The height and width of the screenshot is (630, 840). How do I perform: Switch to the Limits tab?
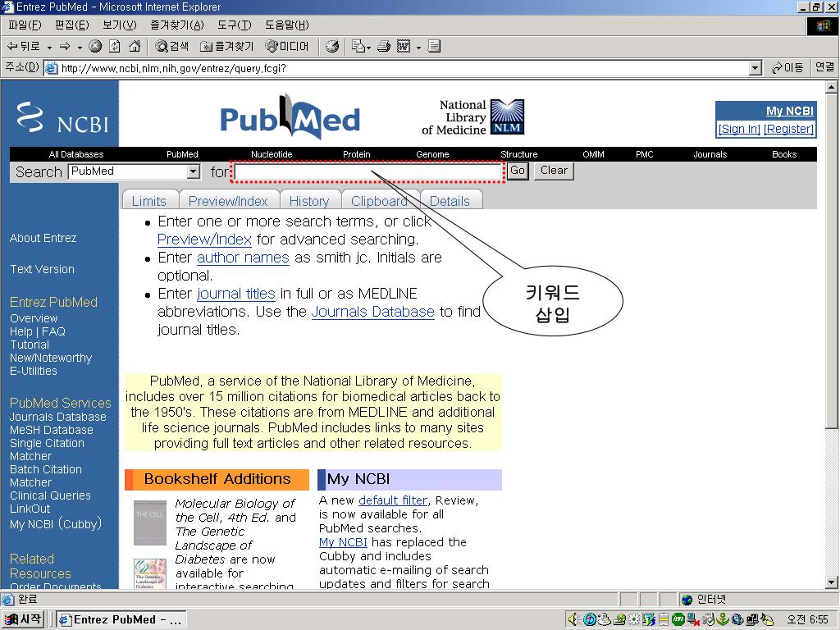point(149,201)
